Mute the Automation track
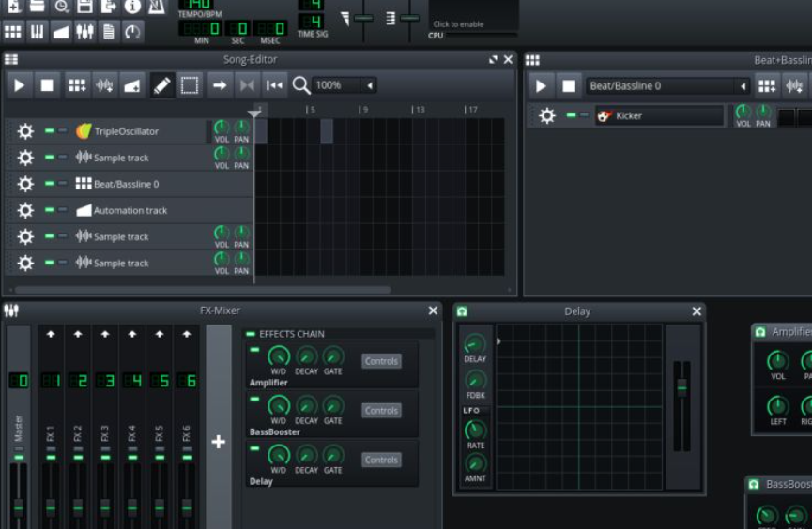Image resolution: width=812 pixels, height=529 pixels. (x=49, y=210)
